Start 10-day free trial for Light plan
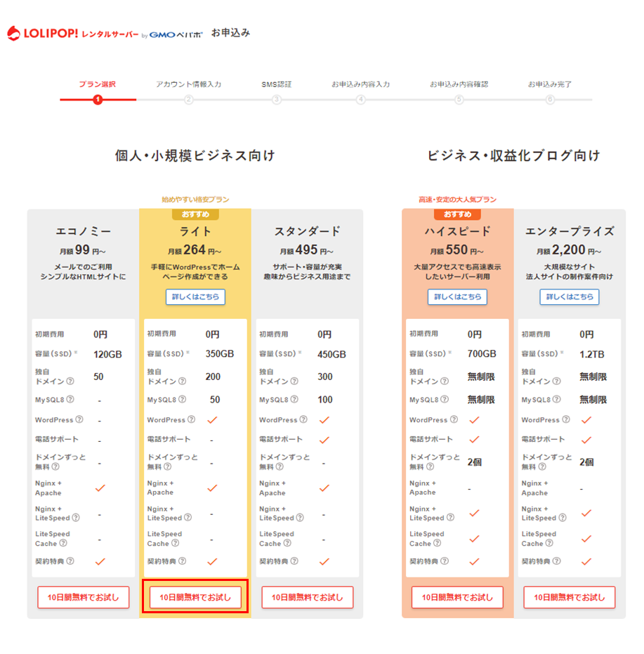The height and width of the screenshot is (654, 644). coord(195,597)
